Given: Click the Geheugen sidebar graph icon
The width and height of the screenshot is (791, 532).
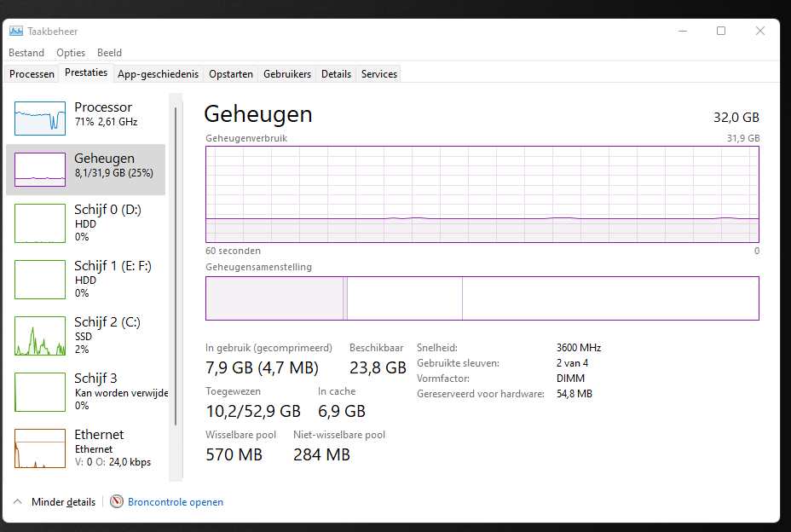Looking at the screenshot, I should [x=40, y=170].
